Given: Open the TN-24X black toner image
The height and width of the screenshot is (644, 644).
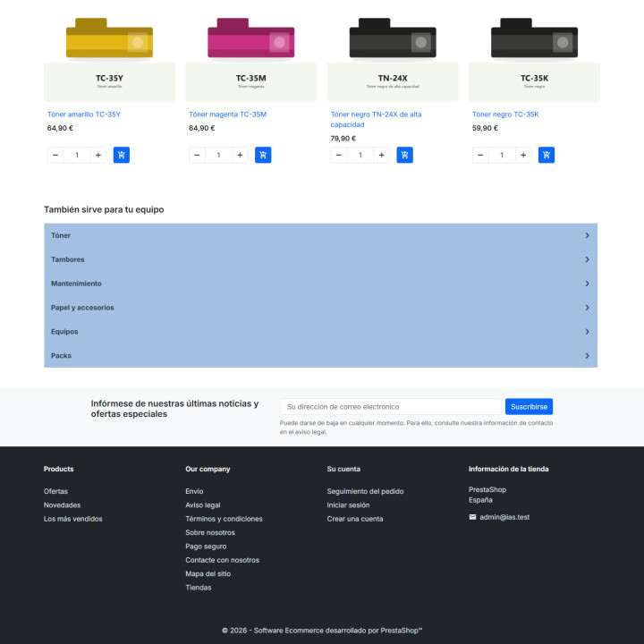Looking at the screenshot, I should click(393, 51).
